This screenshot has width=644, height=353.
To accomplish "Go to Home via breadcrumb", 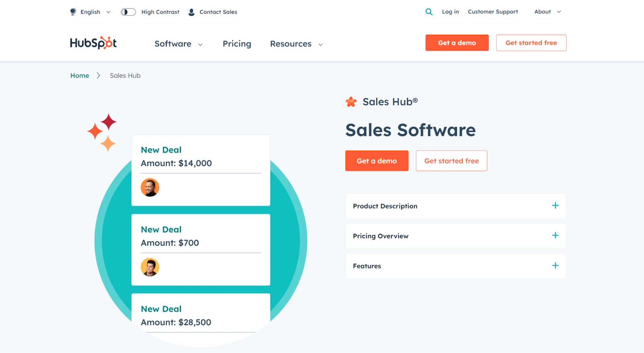I will click(x=80, y=75).
